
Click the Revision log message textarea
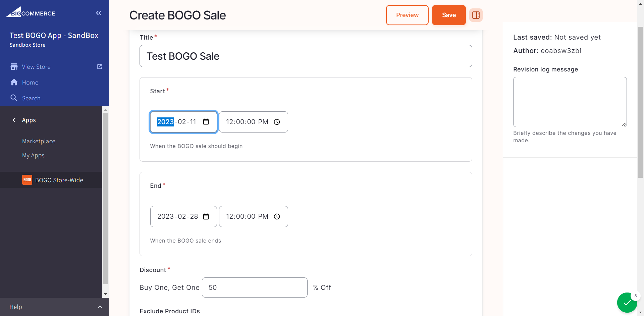pos(570,102)
